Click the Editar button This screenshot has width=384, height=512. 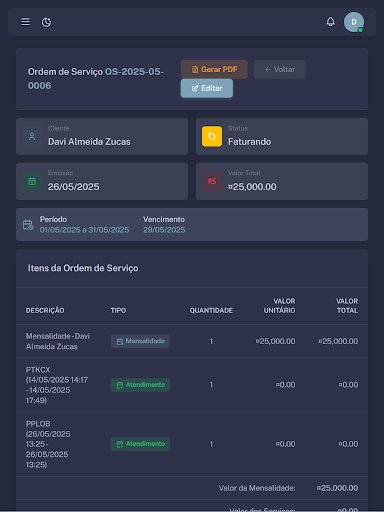(207, 88)
